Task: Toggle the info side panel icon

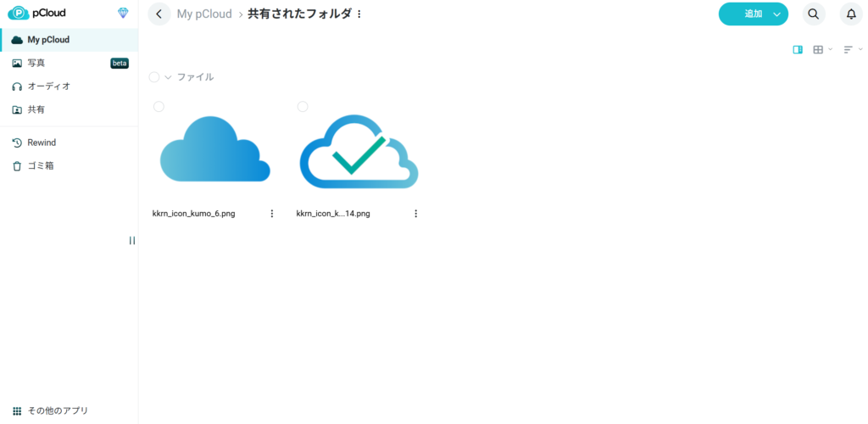Action: click(798, 50)
